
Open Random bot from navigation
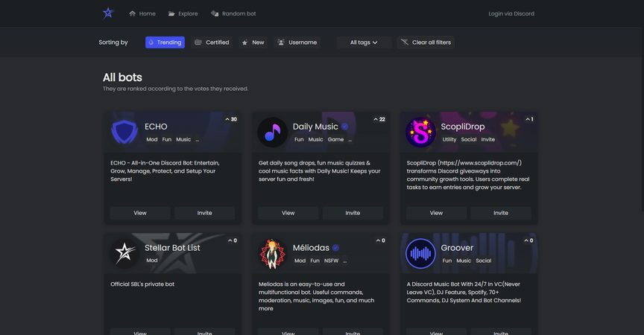[233, 13]
